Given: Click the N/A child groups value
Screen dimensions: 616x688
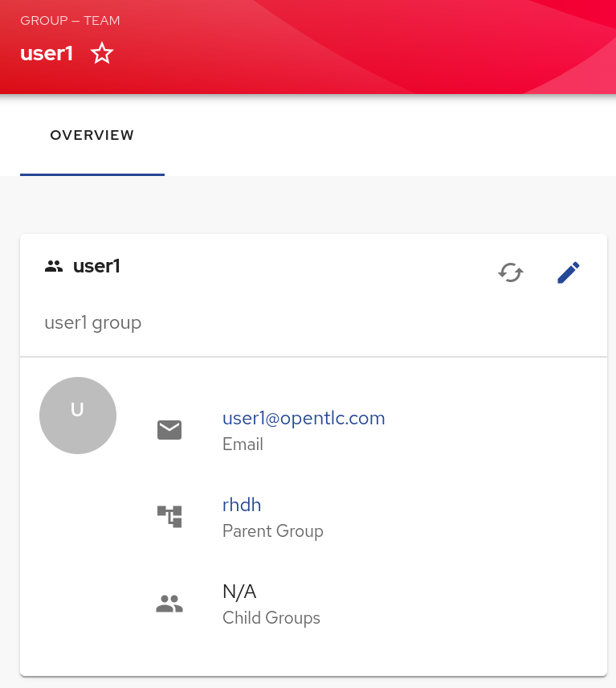Looking at the screenshot, I should coord(239,592).
